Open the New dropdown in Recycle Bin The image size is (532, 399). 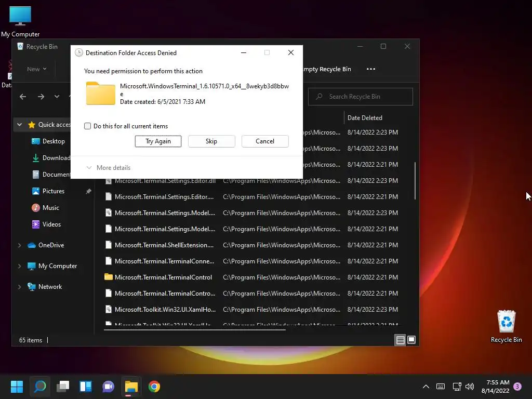37,69
